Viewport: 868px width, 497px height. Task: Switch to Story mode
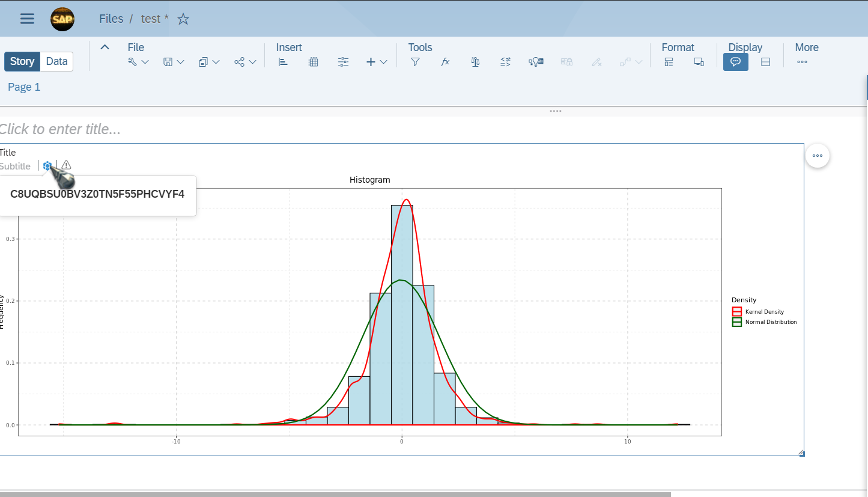[x=22, y=61]
